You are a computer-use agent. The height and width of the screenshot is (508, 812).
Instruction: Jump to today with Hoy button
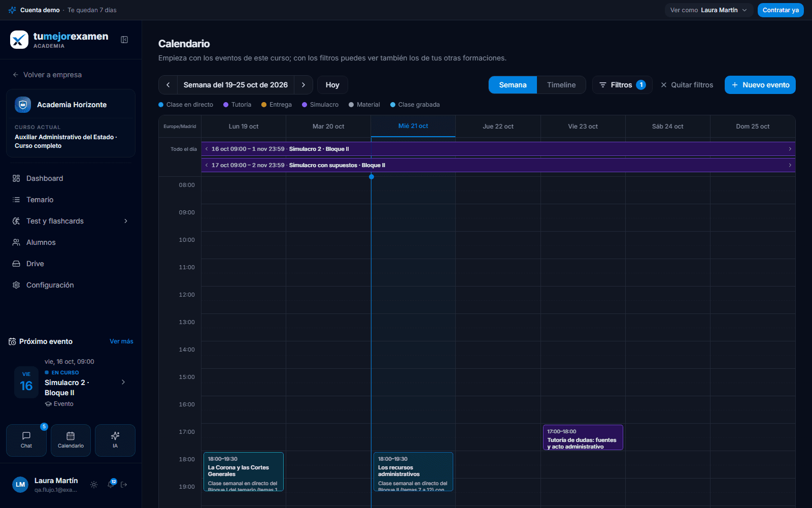tap(332, 85)
